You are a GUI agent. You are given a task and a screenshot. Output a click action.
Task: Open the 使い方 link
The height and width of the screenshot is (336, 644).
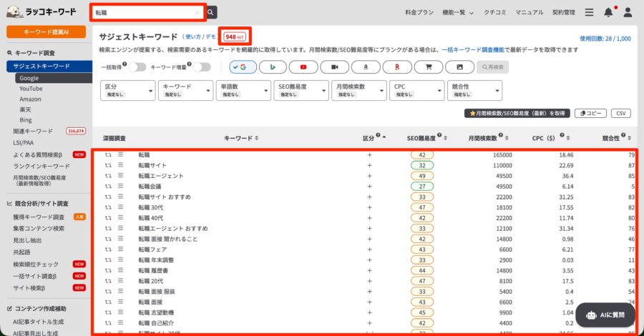192,36
